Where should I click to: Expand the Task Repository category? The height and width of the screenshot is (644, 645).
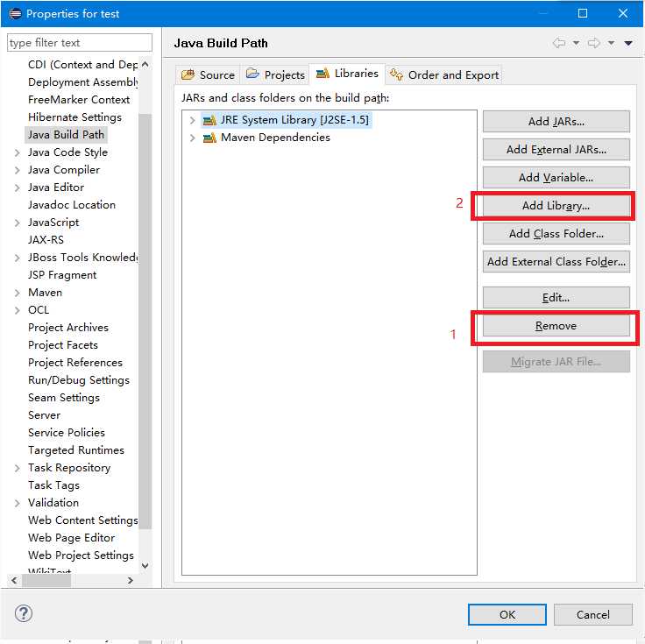(17, 468)
